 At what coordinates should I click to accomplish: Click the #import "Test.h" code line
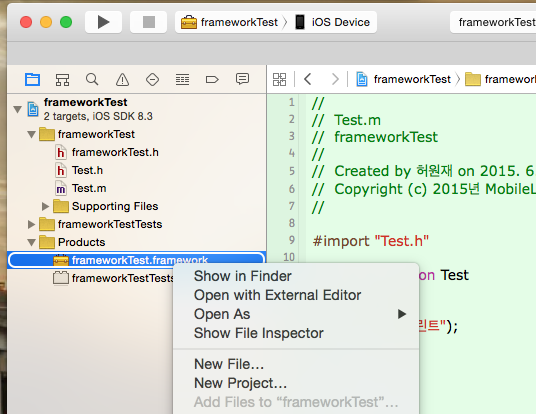tap(371, 241)
